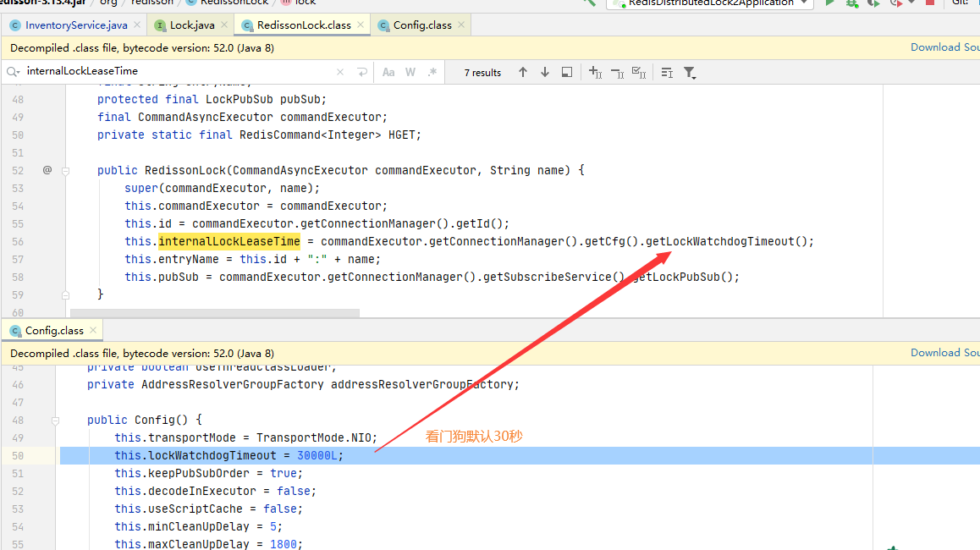Toggle Regex search option
Image resolution: width=980 pixels, height=550 pixels.
[x=432, y=72]
